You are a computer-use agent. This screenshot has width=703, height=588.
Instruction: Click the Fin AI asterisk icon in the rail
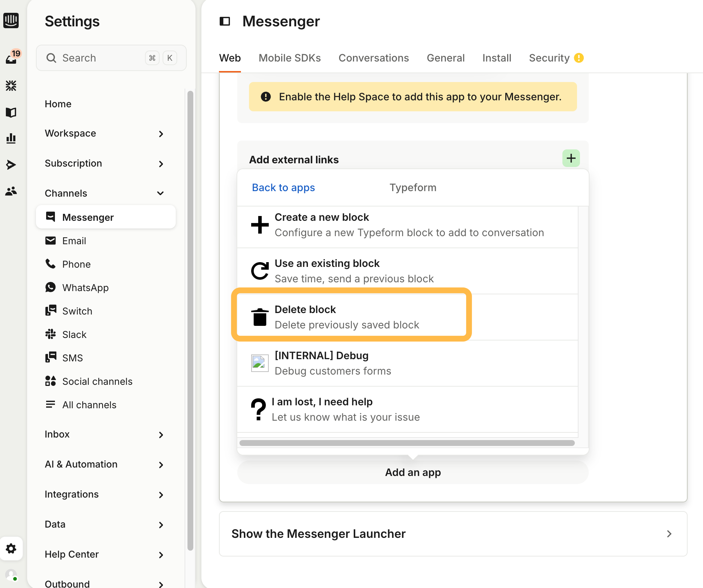click(x=11, y=86)
